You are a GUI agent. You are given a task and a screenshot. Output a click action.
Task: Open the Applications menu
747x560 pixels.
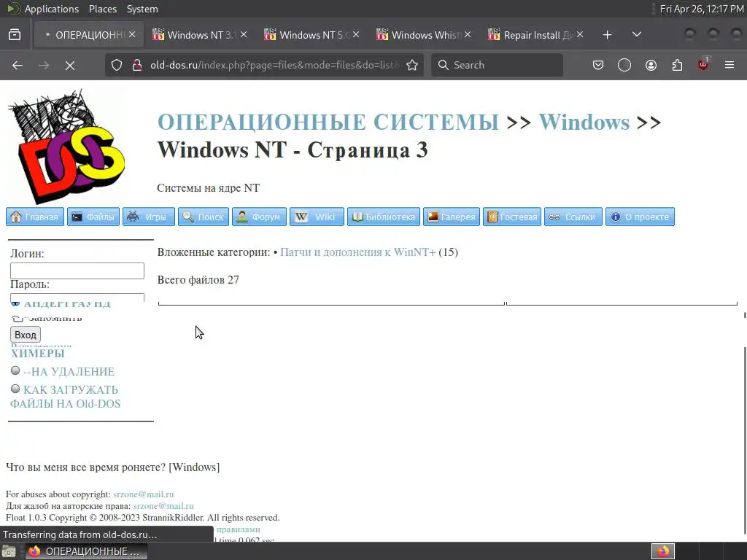(52, 9)
